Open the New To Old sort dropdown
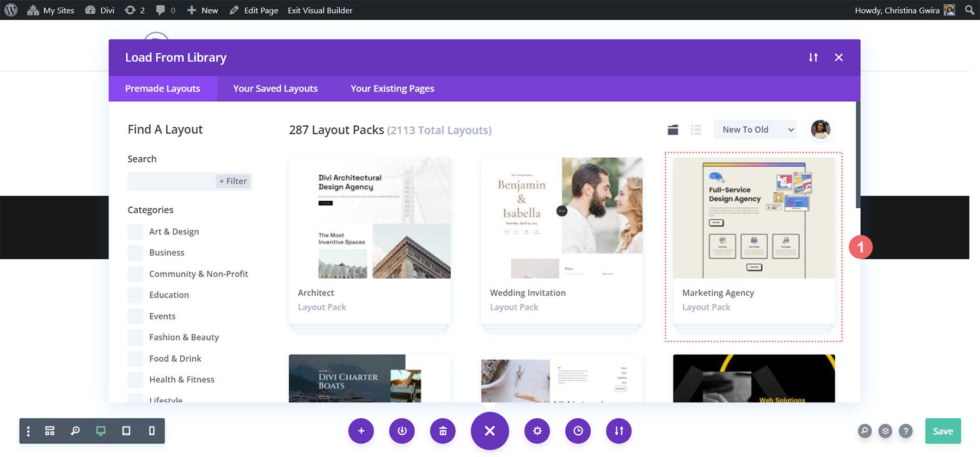The image size is (980, 457). pyautogui.click(x=755, y=129)
